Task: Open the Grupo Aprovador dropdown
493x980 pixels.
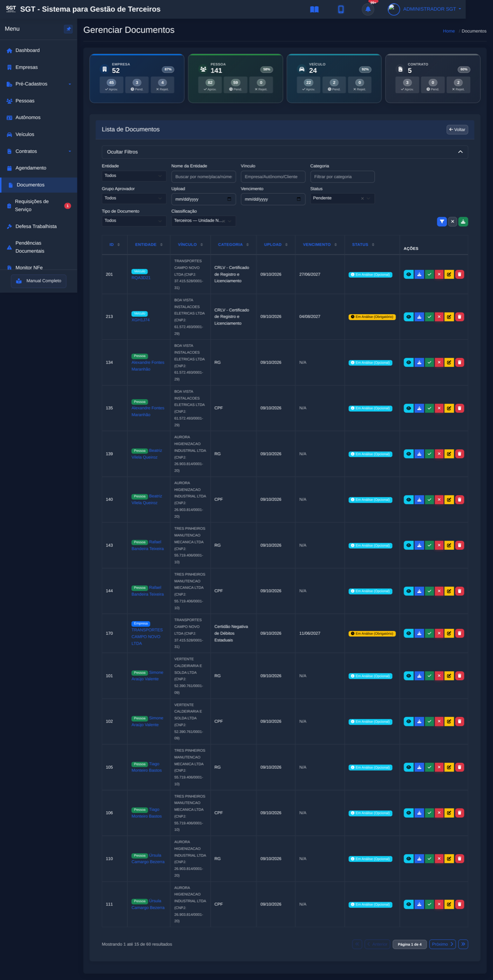Action: tap(133, 198)
